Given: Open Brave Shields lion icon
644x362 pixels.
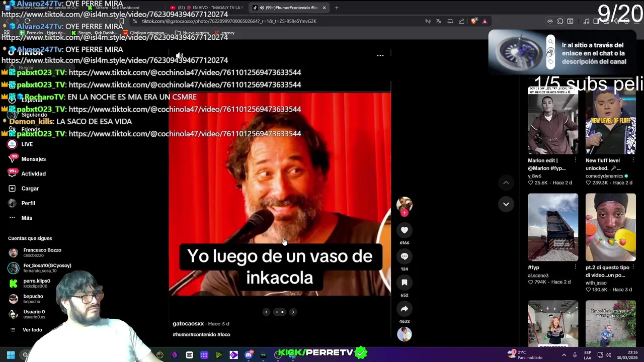Looking at the screenshot, I should (x=473, y=21).
